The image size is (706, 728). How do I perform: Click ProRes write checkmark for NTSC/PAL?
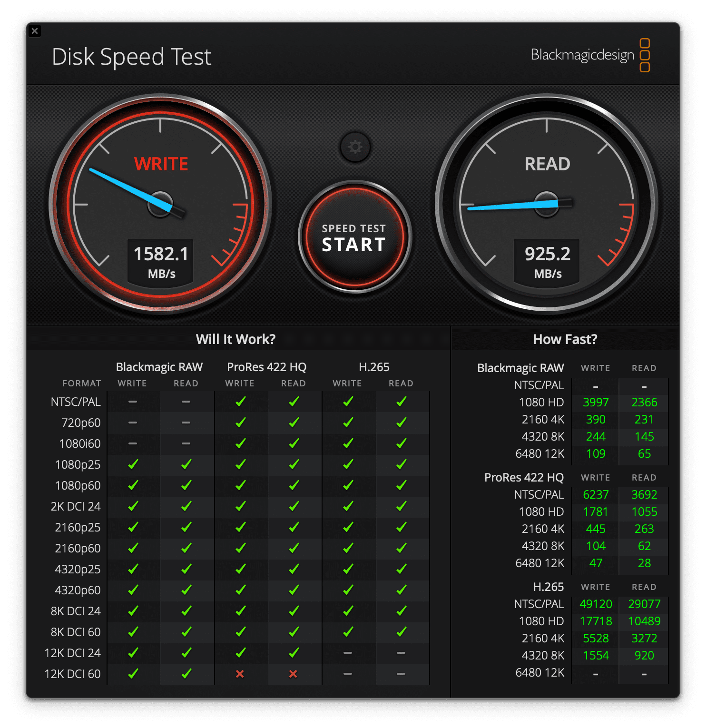pyautogui.click(x=241, y=402)
